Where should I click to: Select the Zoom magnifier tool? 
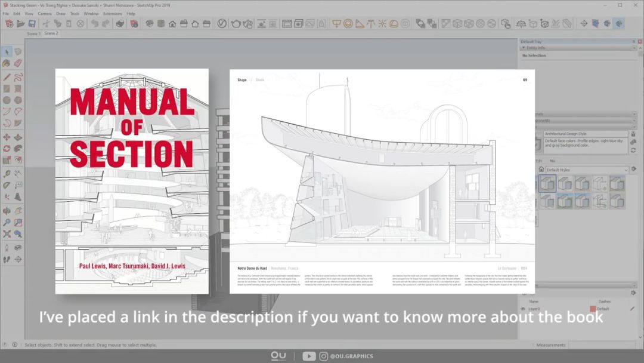(7, 223)
